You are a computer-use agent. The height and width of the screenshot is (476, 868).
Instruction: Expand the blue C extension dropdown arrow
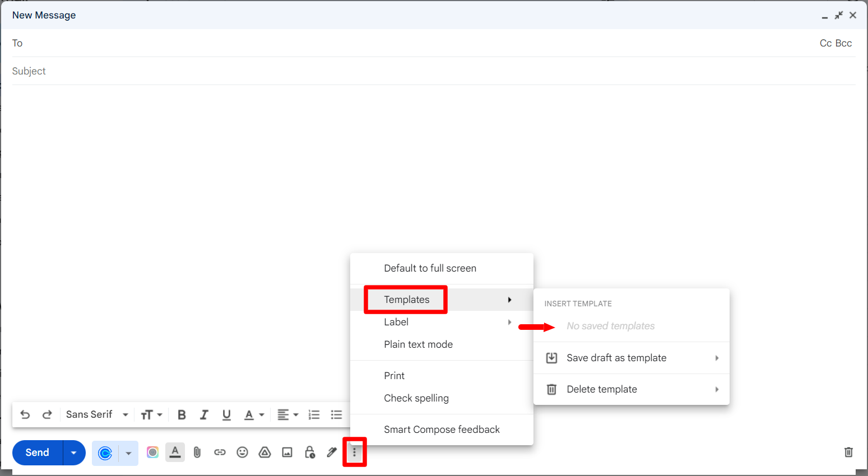click(128, 453)
